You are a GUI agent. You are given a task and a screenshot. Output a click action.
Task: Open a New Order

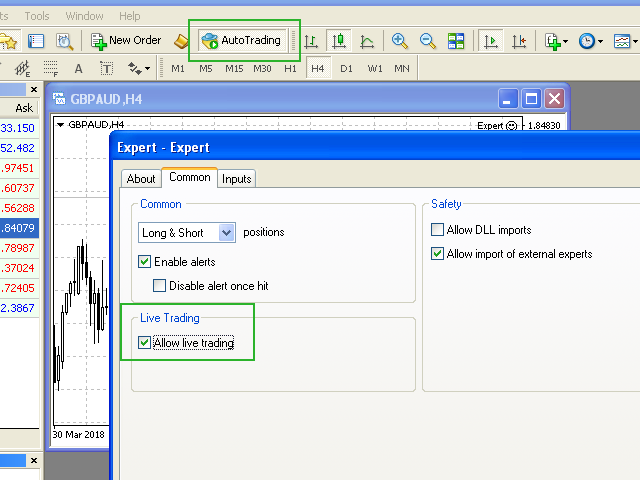[x=126, y=41]
